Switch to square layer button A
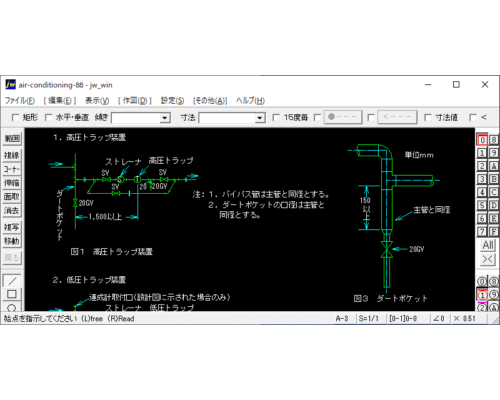The width and height of the screenshot is (500, 400). pos(494,166)
